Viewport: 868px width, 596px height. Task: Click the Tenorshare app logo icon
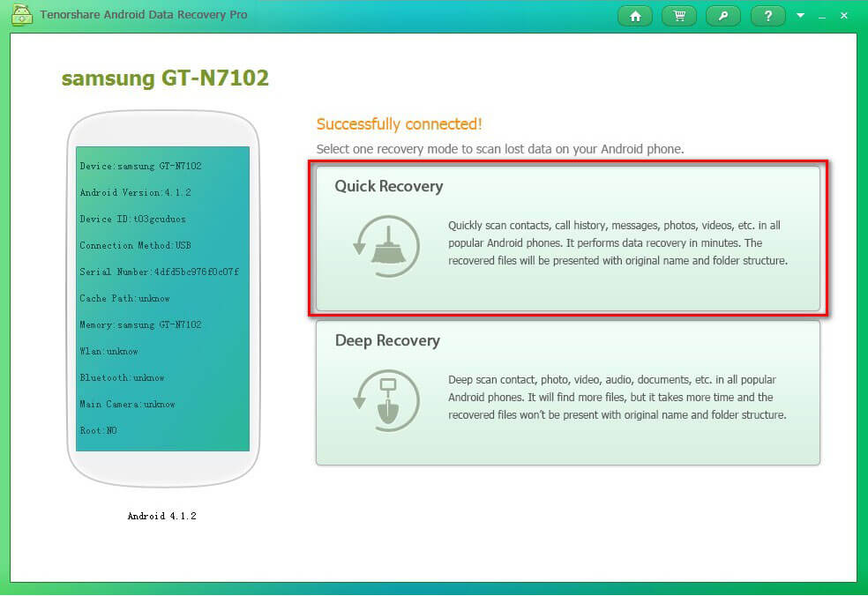(21, 14)
